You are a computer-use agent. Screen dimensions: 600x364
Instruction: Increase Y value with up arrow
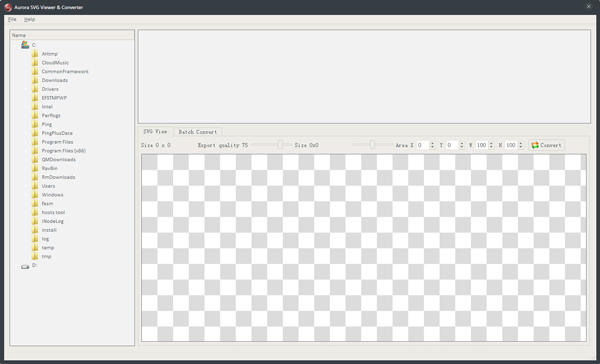pos(462,143)
